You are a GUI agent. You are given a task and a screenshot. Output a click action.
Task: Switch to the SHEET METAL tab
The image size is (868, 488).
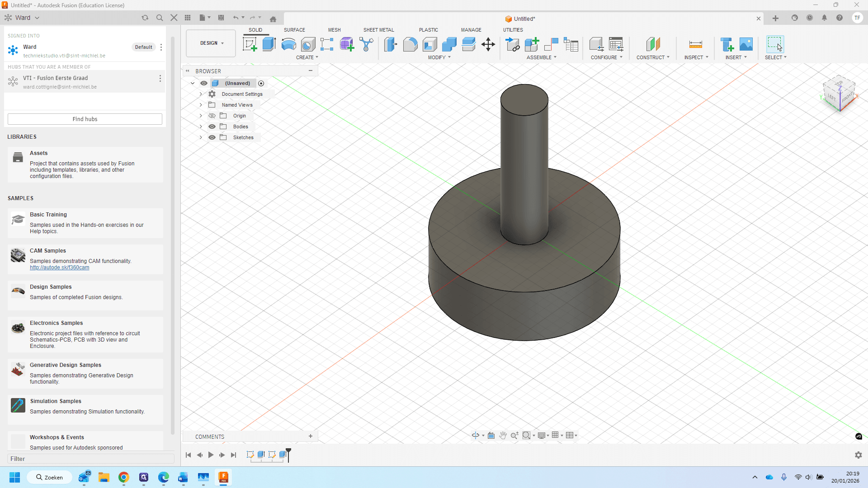click(378, 30)
